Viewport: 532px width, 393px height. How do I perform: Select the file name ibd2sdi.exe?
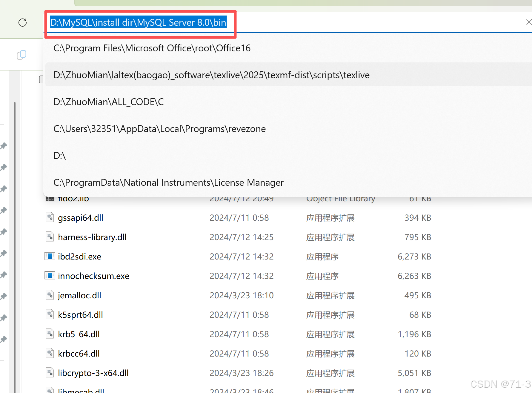click(80, 257)
